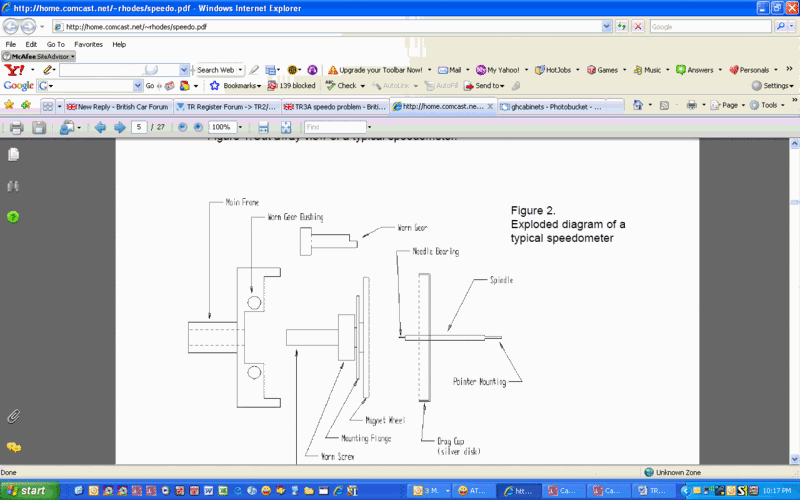Expand the Search Web dropdown arrow
This screenshot has height=500, width=800.
(x=241, y=70)
